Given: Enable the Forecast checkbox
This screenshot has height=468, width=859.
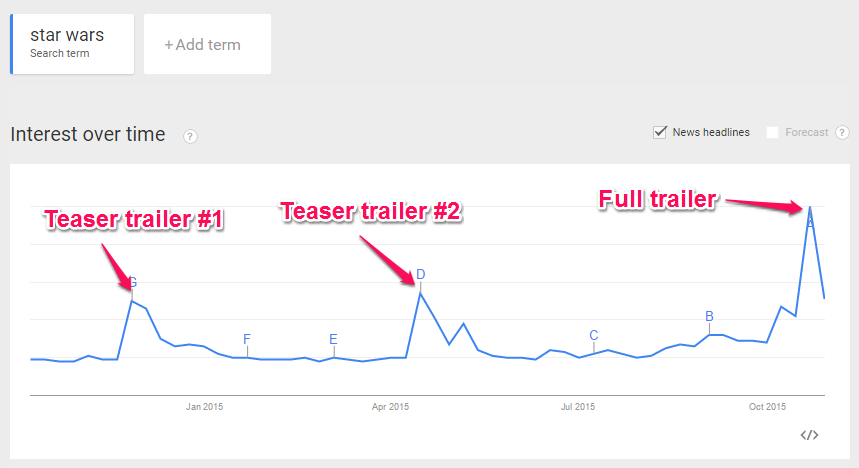Looking at the screenshot, I should tap(772, 133).
